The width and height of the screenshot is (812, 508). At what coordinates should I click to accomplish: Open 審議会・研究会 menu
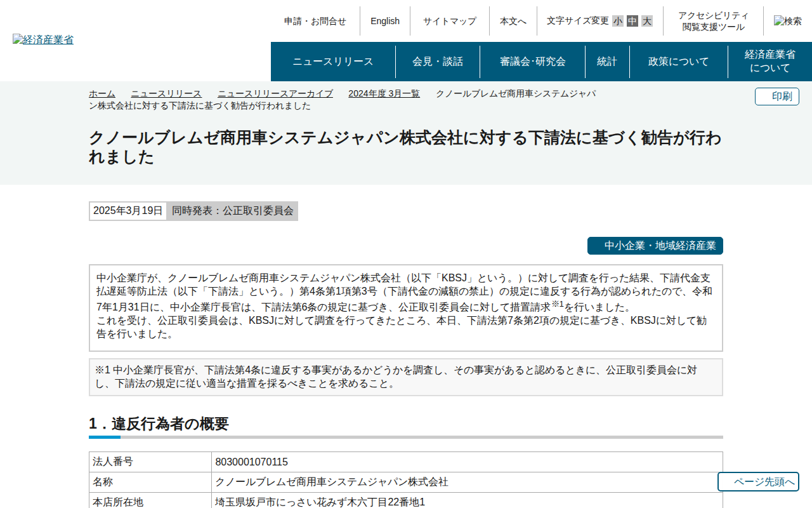[x=533, y=62]
